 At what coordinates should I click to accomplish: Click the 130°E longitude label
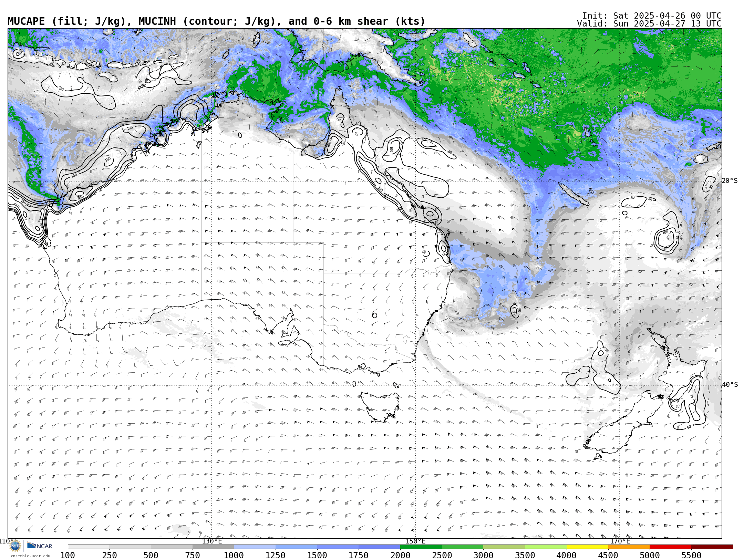(x=212, y=541)
